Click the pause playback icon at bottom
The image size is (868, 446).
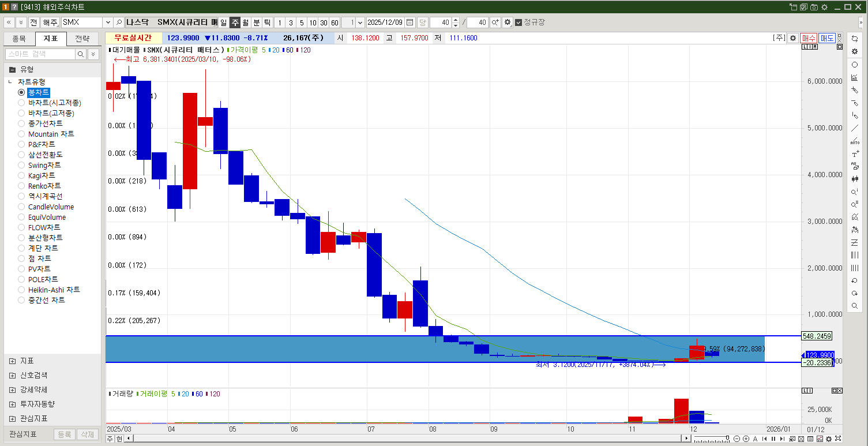(773, 438)
